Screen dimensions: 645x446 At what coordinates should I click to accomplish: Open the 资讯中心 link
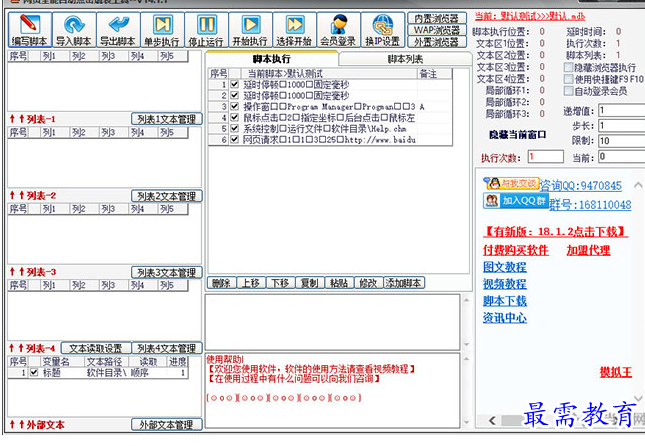click(505, 318)
